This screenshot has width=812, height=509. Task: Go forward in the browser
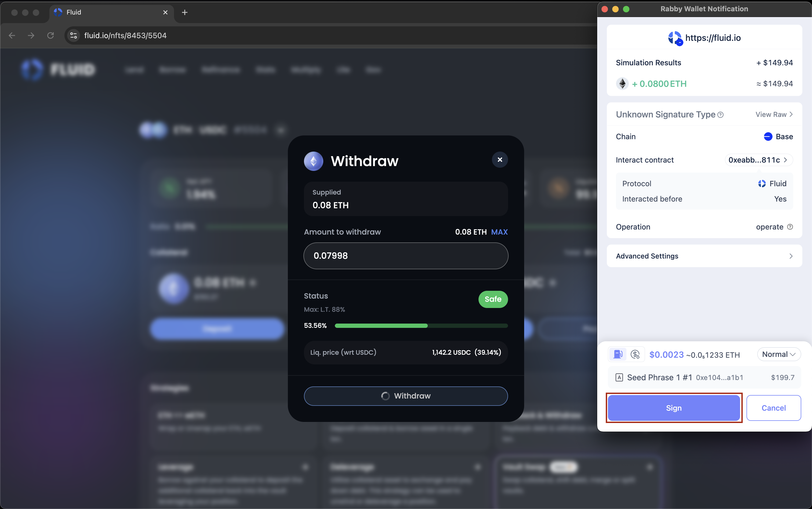pos(31,35)
